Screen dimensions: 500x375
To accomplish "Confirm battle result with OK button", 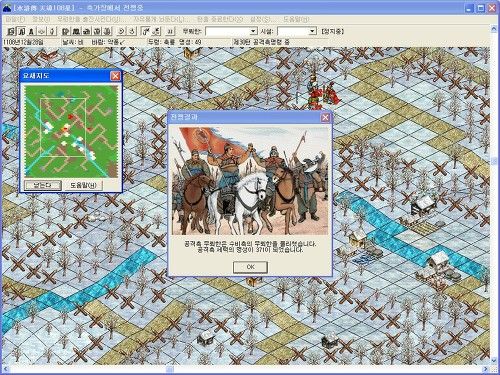I will tap(250, 267).
